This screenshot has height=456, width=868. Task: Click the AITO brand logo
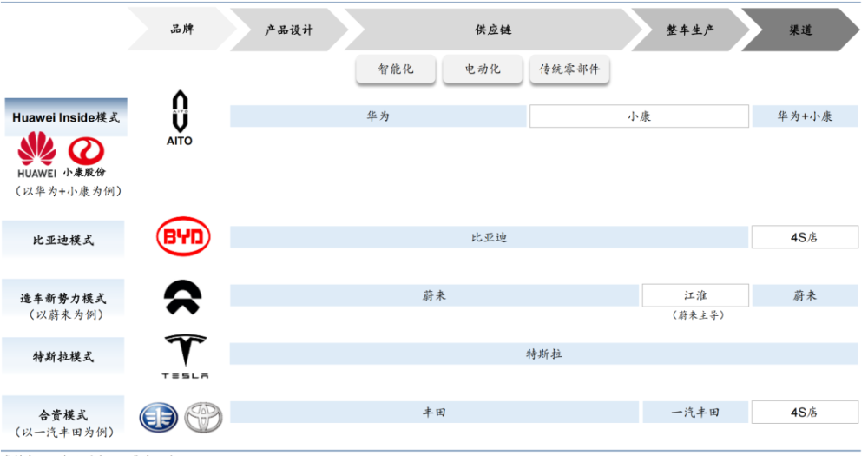(x=179, y=117)
